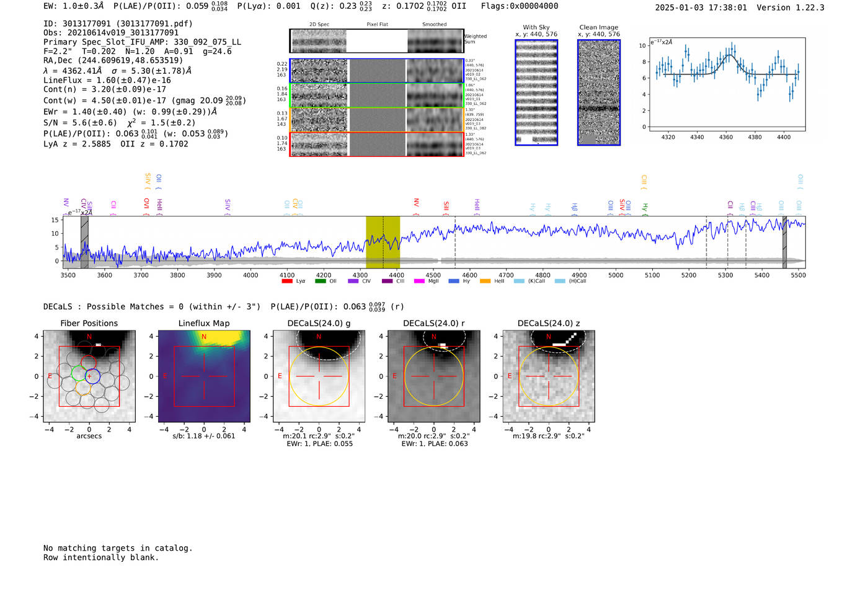Click the dark purple CIII legend swatch
868x591 pixels.
(387, 281)
